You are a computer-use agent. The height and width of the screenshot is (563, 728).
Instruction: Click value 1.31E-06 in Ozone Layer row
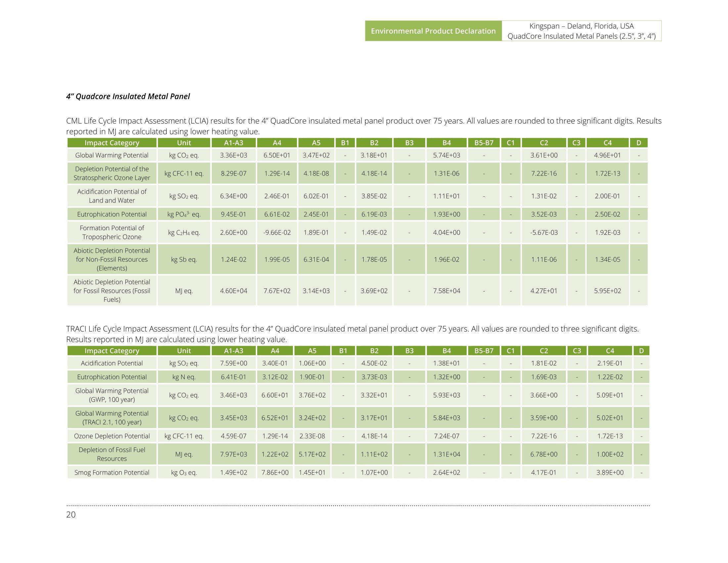click(447, 174)
